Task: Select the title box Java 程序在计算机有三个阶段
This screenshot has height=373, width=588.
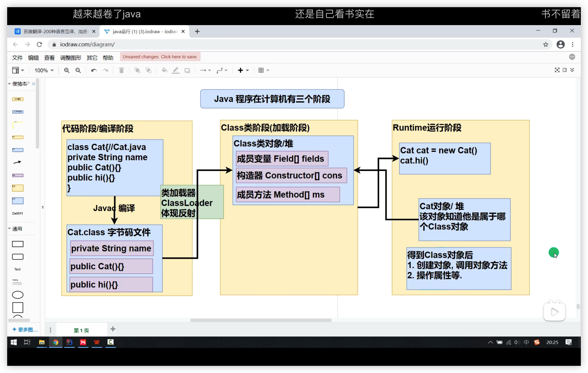Action: [272, 99]
